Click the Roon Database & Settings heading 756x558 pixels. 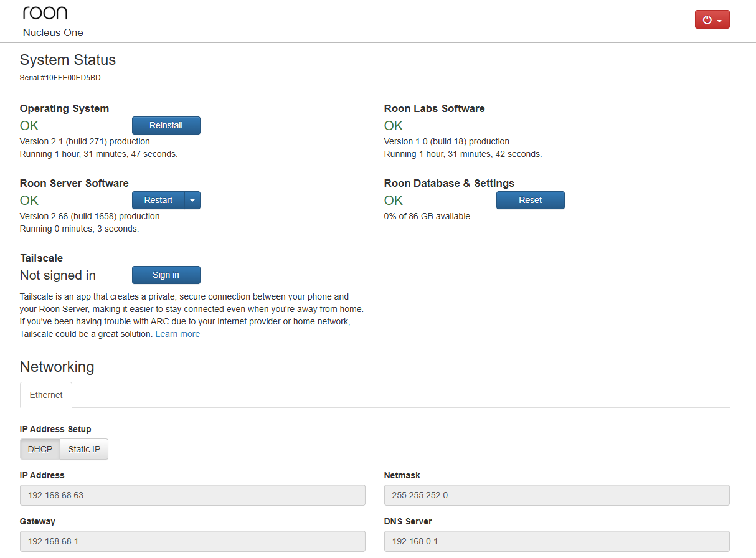point(449,183)
